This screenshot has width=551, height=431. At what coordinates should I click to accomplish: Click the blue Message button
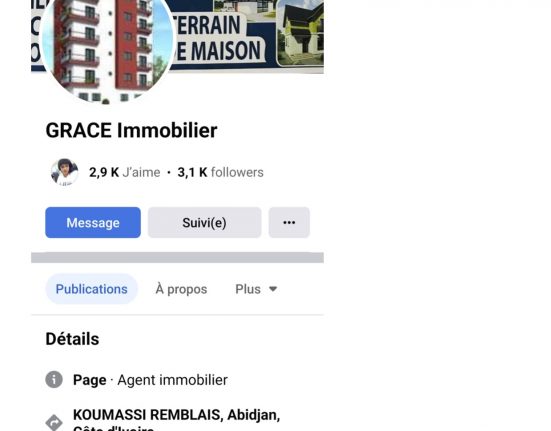click(x=93, y=222)
